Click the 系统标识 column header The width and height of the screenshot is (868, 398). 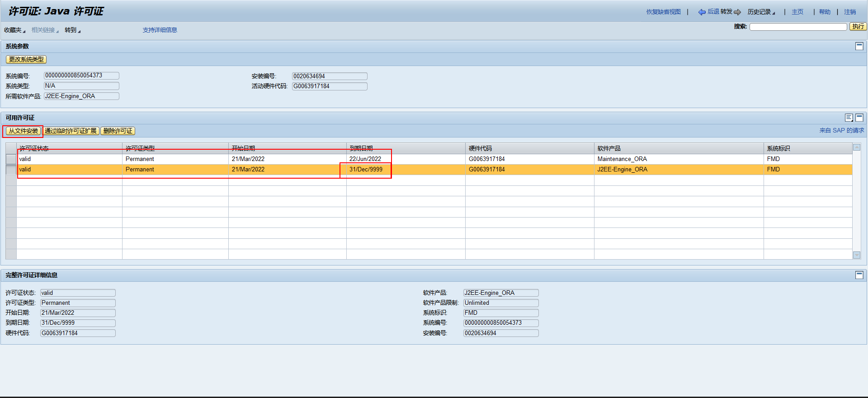pyautogui.click(x=808, y=148)
